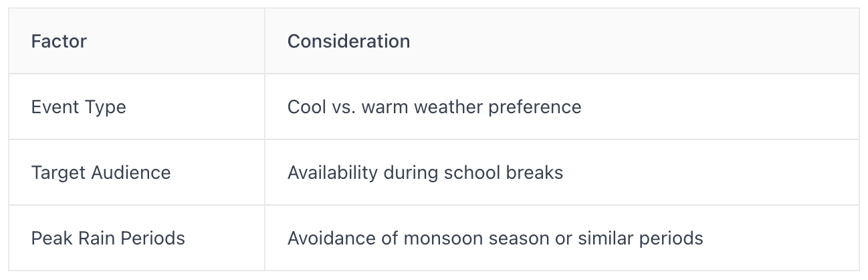Viewport: 868px width, 280px height.
Task: Click the 'Cool vs. warm weather preference' cell
Action: (562, 107)
